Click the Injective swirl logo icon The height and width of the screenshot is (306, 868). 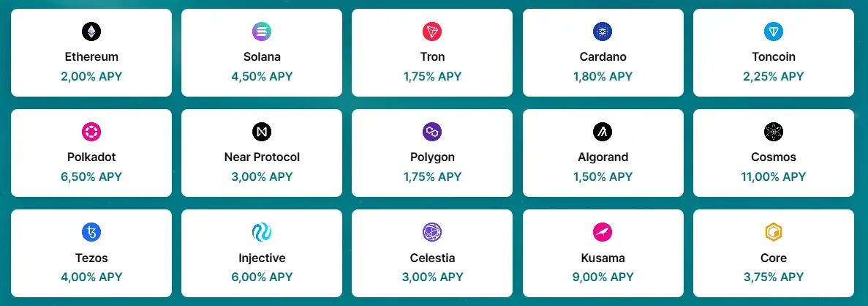pyautogui.click(x=262, y=232)
